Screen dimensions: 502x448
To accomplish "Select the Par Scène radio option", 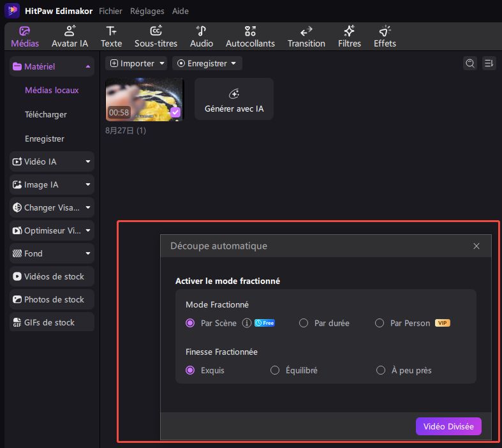I will point(190,323).
